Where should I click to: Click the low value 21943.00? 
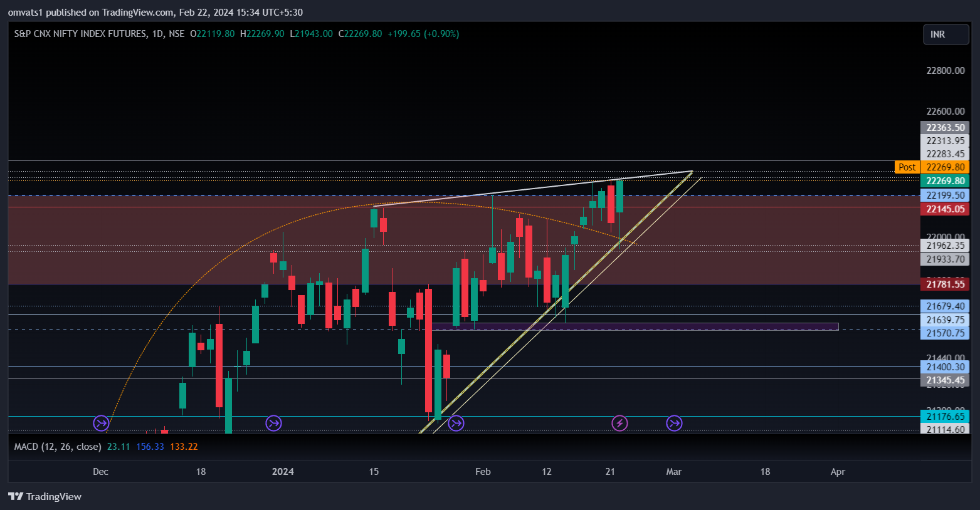pyautogui.click(x=314, y=34)
